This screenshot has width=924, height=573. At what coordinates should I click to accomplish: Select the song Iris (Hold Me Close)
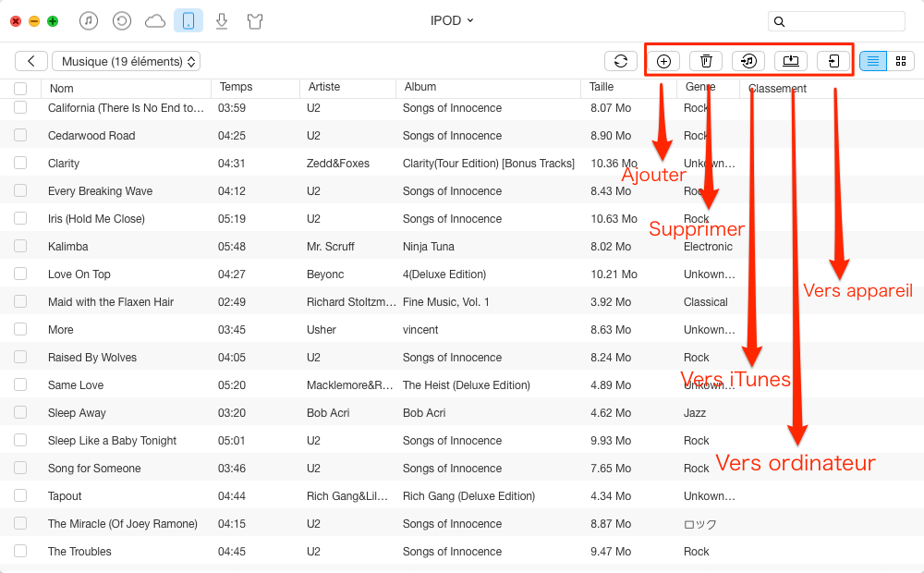click(x=96, y=219)
